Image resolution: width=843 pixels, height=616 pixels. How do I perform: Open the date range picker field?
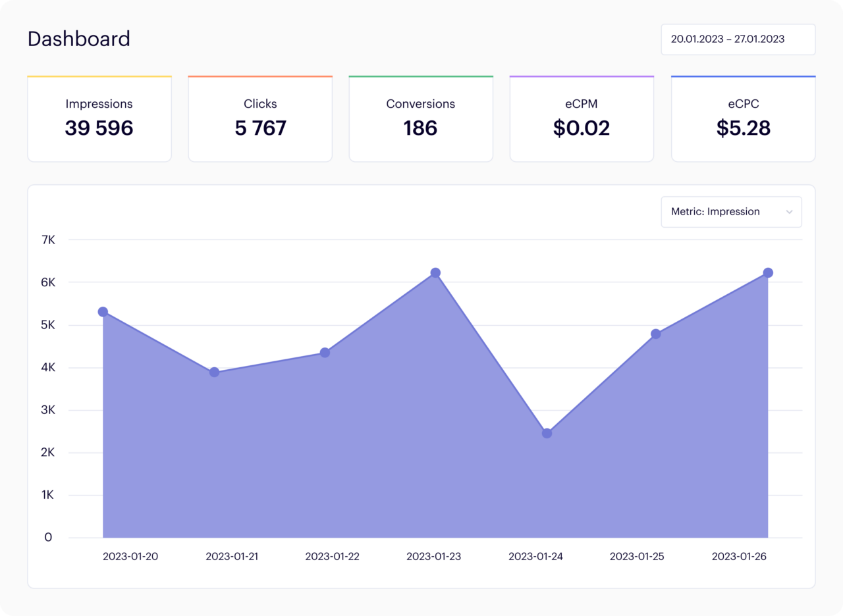click(738, 39)
